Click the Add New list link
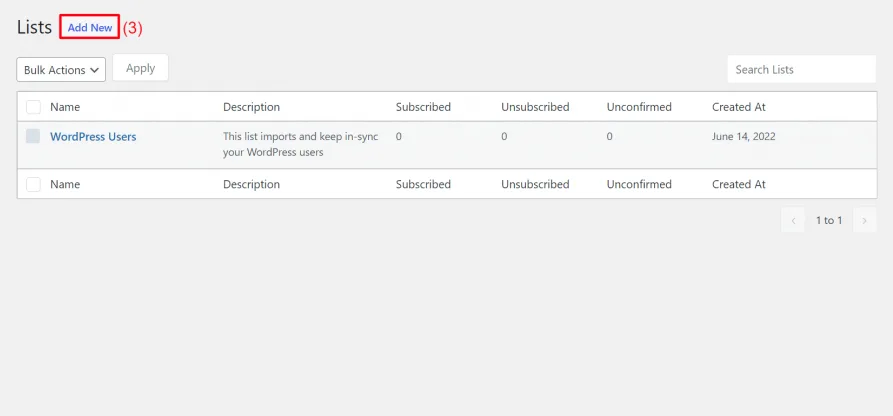 coord(90,27)
